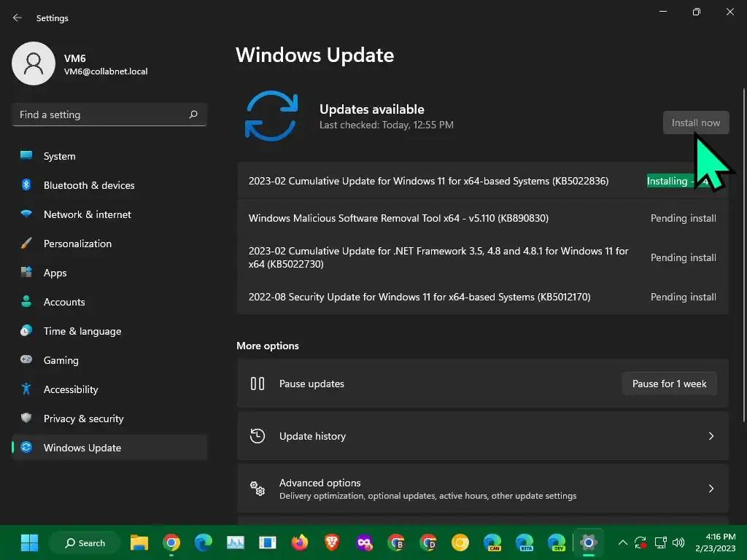This screenshot has width=747, height=560.
Task: Click the KB5012170 Security Update row
Action: (483, 297)
